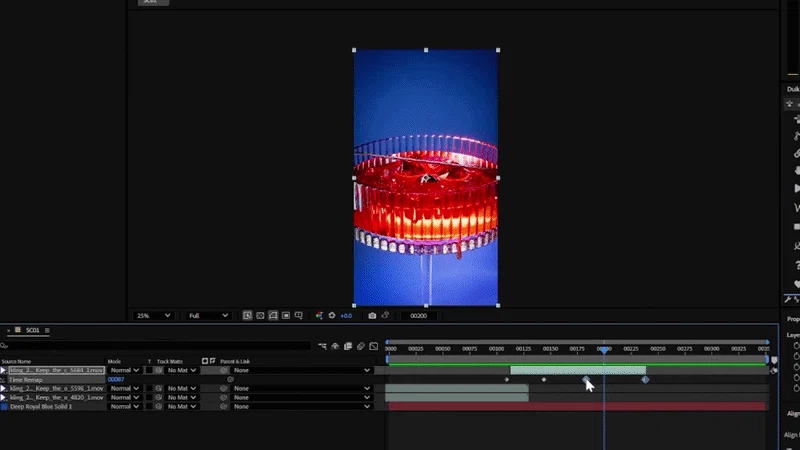Click the viewer icon right of guide options
Viewport: 800px width, 450px height.
pos(298,315)
